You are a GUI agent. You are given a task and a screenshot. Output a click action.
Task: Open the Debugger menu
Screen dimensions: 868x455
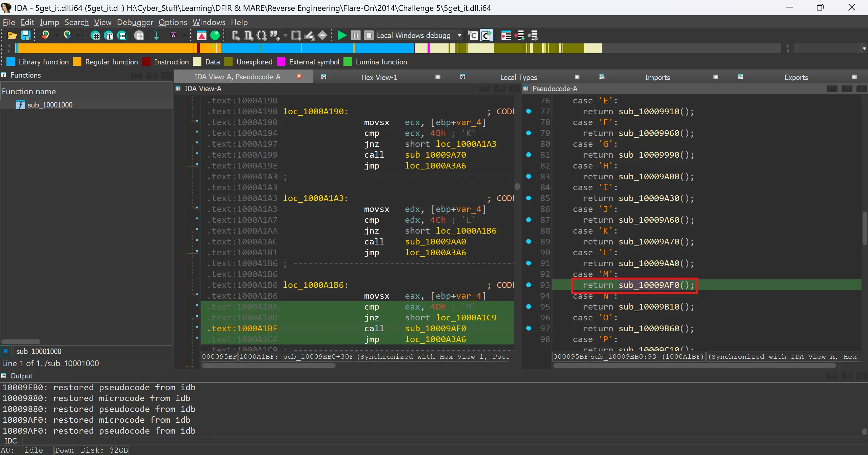pos(135,22)
